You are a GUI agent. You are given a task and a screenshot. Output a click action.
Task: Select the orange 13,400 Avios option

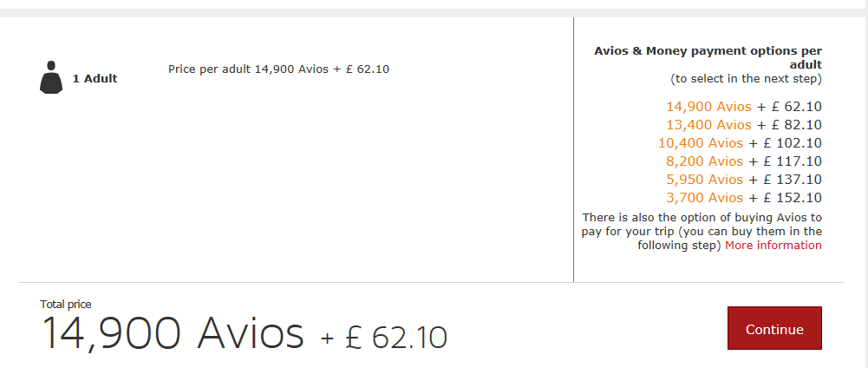[708, 125]
